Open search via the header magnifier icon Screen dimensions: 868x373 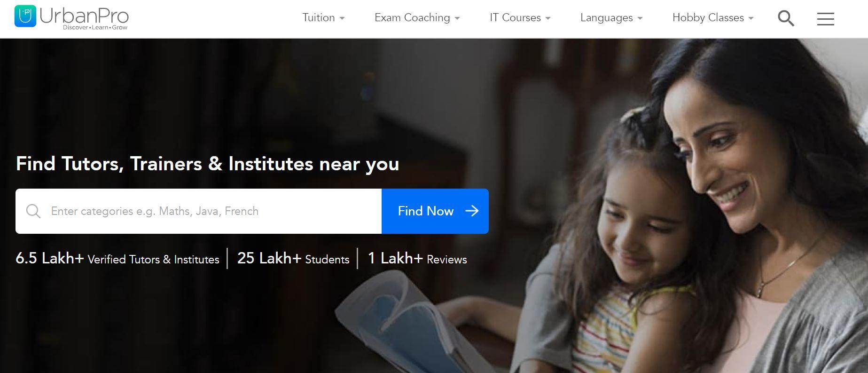(x=786, y=18)
